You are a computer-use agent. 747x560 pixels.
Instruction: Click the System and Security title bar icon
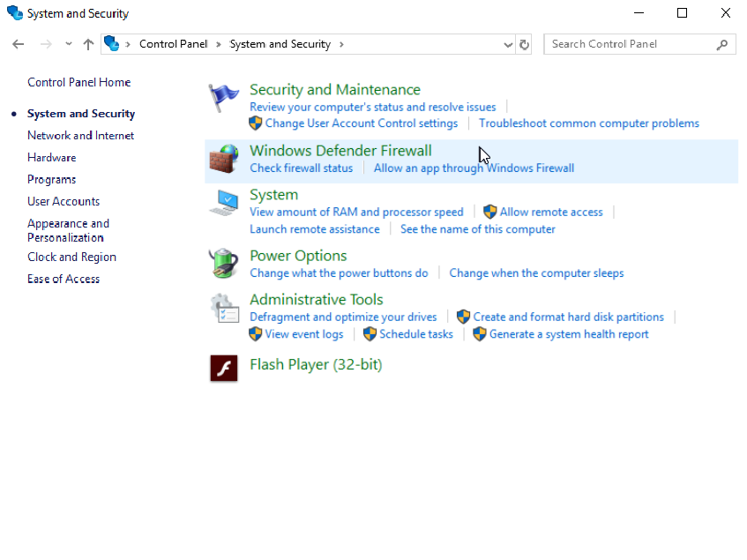point(15,13)
